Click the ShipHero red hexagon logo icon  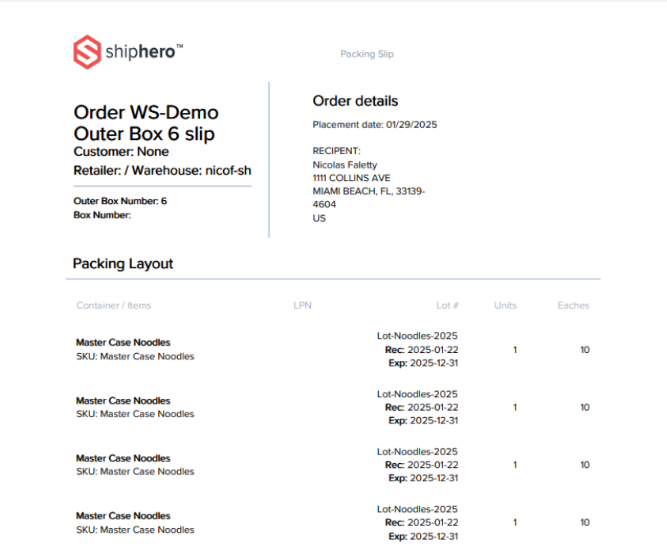click(87, 52)
